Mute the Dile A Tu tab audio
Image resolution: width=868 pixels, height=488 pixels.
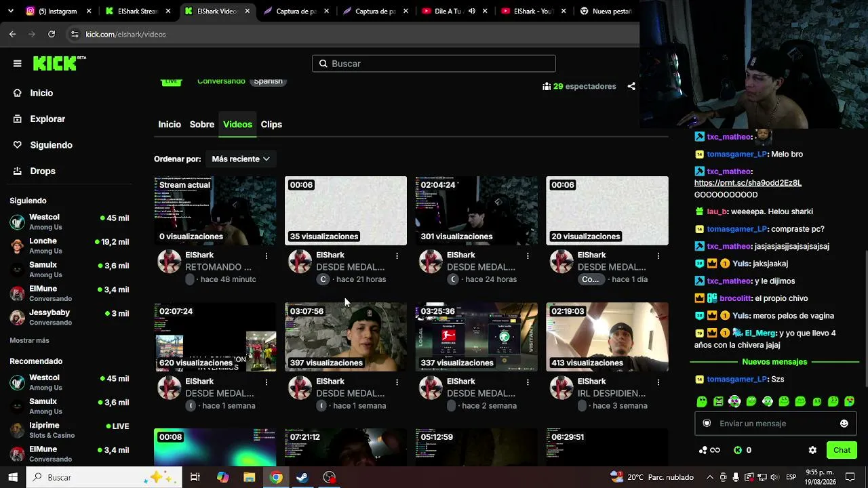(x=471, y=11)
